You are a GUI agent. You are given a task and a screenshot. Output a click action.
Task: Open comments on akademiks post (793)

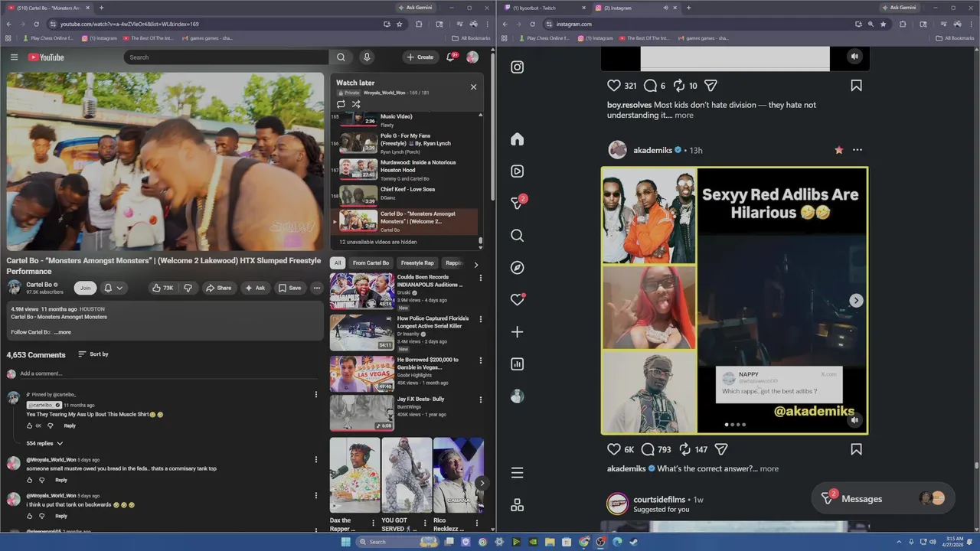pos(648,450)
